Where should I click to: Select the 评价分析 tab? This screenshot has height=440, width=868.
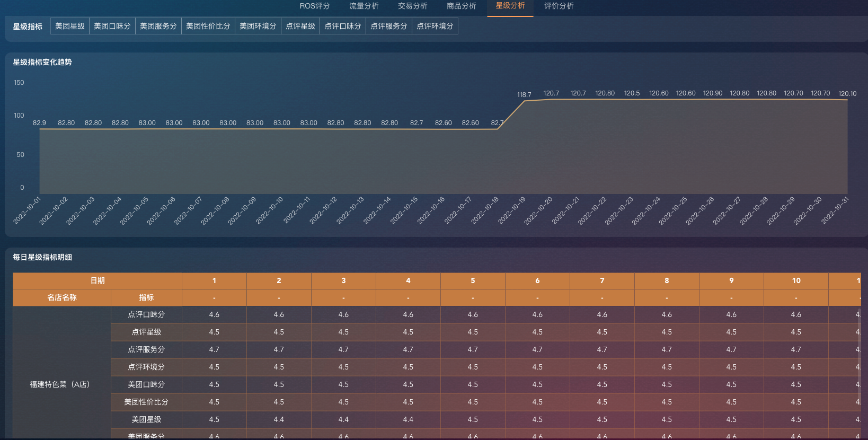click(559, 6)
